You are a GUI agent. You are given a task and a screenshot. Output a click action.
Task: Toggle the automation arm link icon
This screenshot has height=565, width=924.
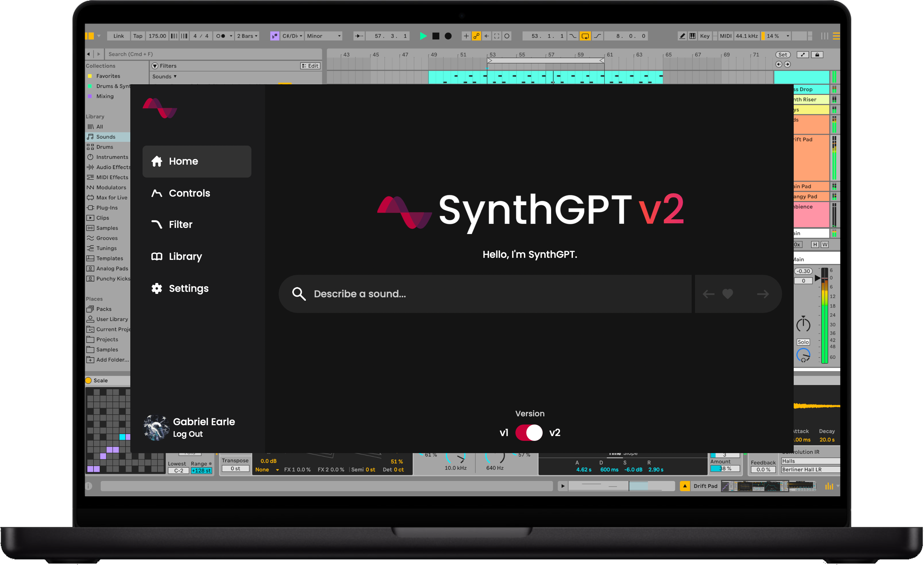pos(476,36)
